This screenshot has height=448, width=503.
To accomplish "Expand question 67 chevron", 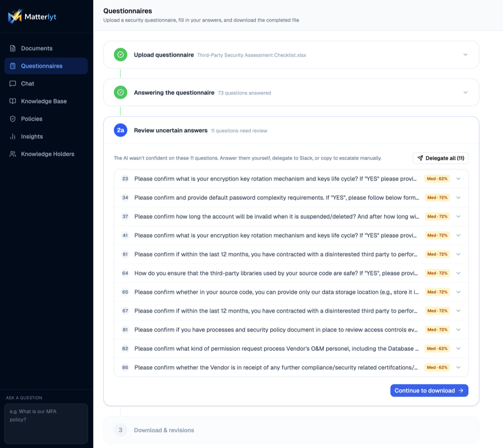I will [458, 311].
